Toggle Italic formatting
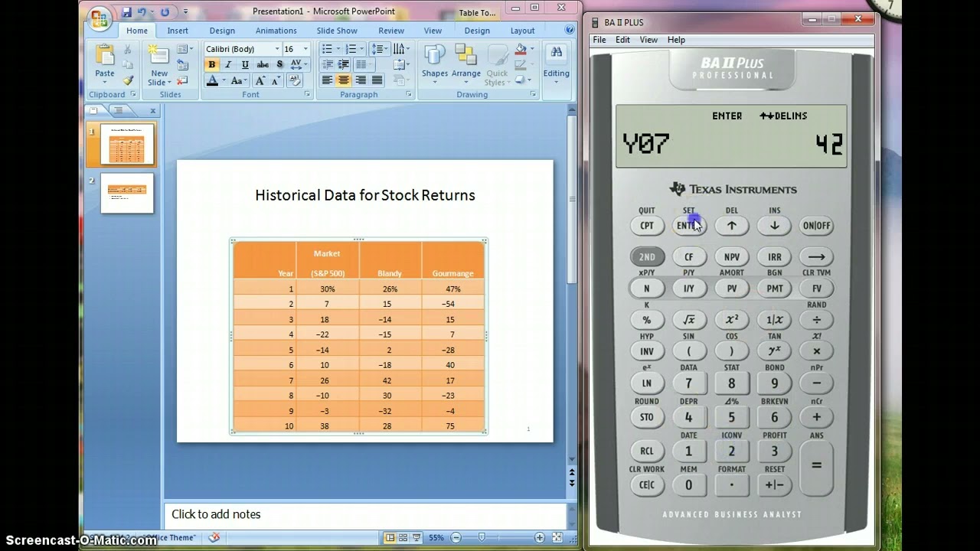The image size is (980, 551). (x=228, y=65)
